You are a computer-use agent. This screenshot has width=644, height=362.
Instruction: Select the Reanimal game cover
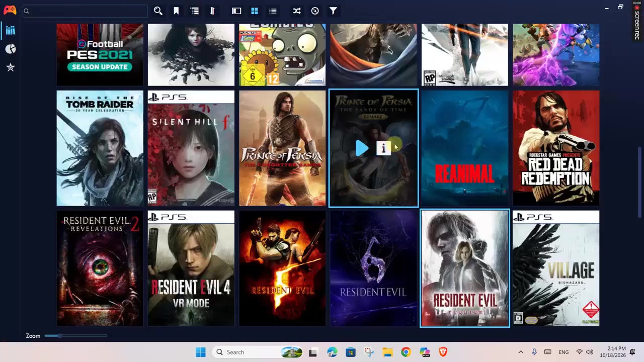tap(465, 148)
